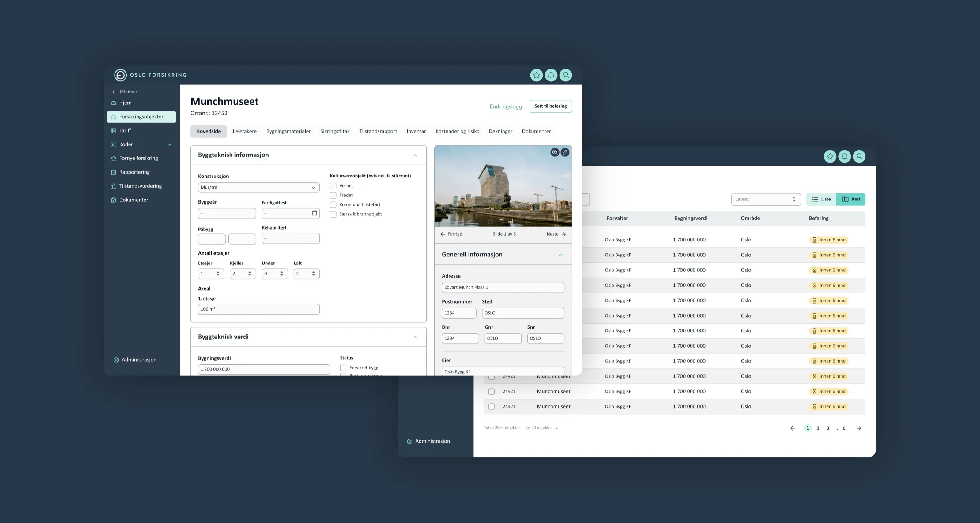The width and height of the screenshot is (980, 523).
Task: Collapse the Byggteknisk informasjon section
Action: 416,155
